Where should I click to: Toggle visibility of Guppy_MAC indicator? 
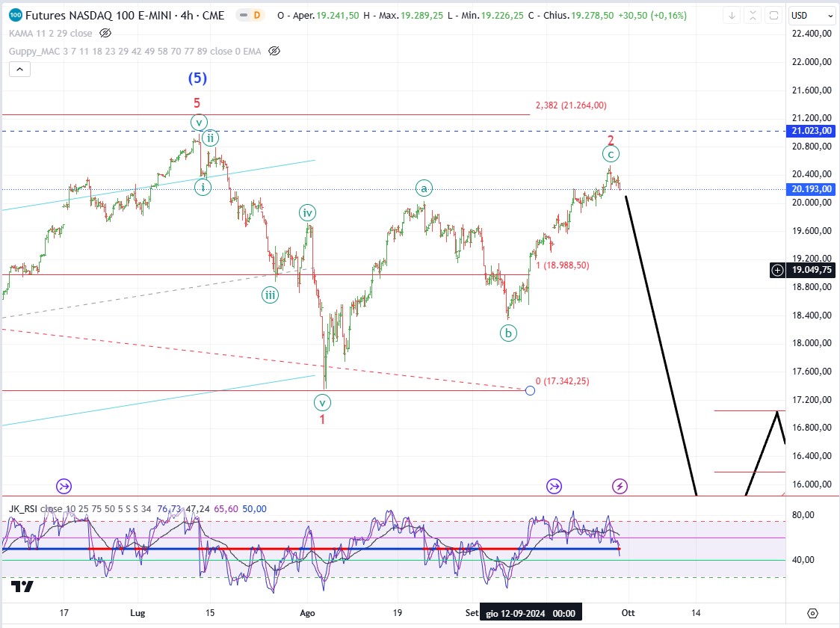pyautogui.click(x=274, y=52)
